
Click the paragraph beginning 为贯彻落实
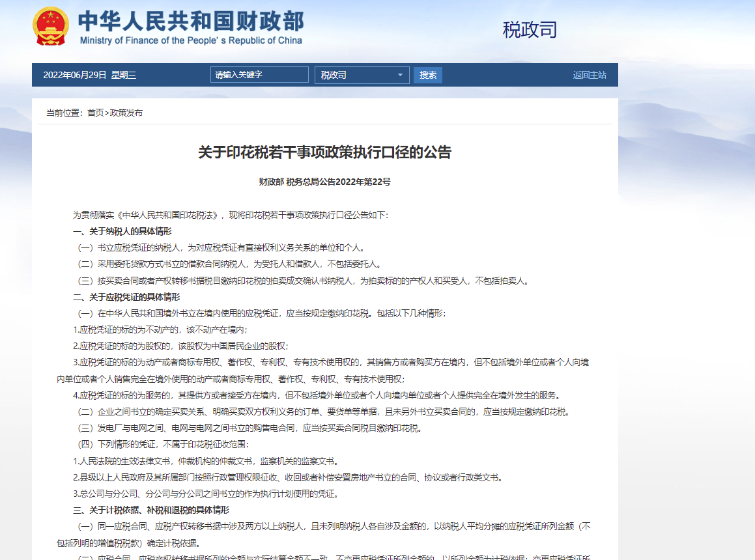[x=230, y=215]
